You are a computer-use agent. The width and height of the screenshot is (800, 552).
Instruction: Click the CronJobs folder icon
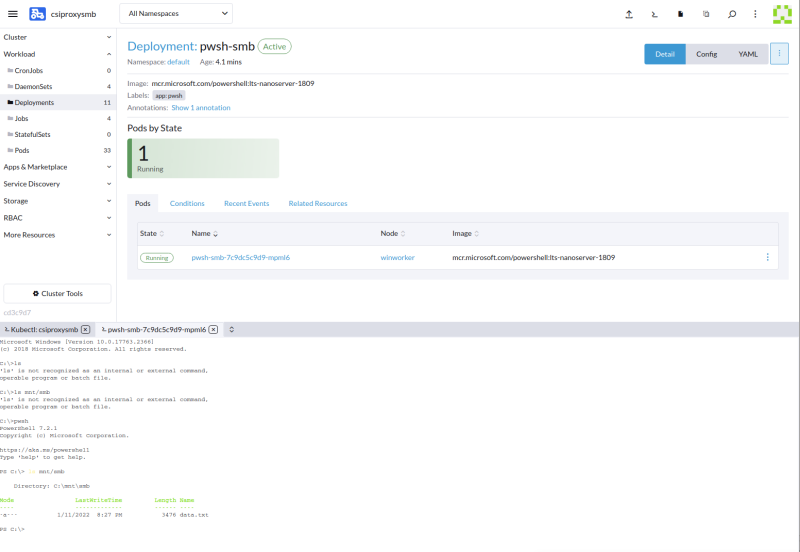(x=10, y=70)
